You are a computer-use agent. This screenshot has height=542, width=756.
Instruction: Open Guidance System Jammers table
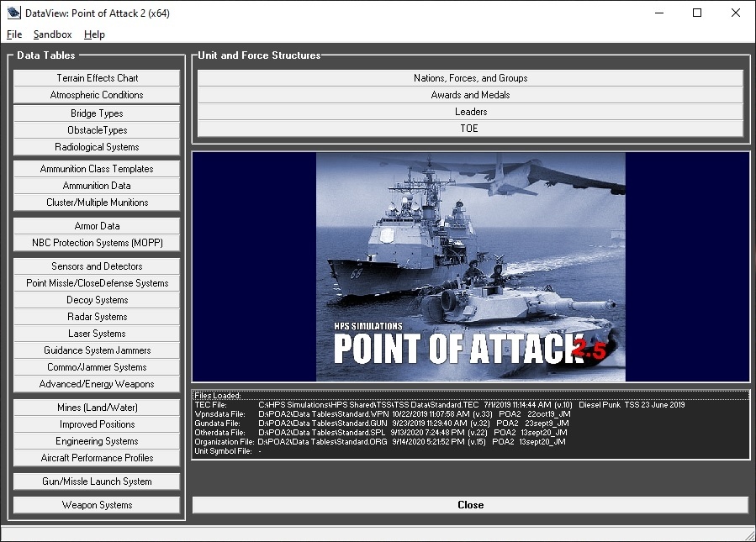pyautogui.click(x=97, y=350)
